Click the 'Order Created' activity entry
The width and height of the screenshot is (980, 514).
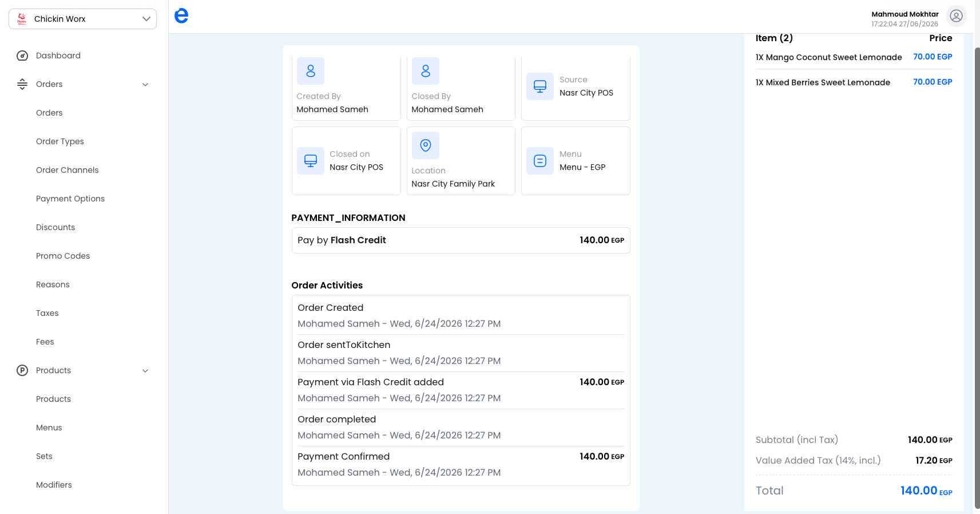[461, 315]
